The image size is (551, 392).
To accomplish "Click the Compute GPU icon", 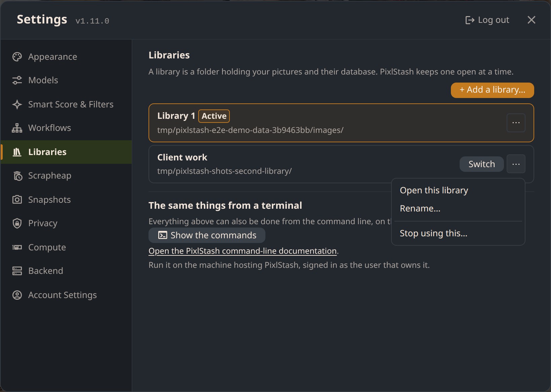I will pyautogui.click(x=17, y=247).
